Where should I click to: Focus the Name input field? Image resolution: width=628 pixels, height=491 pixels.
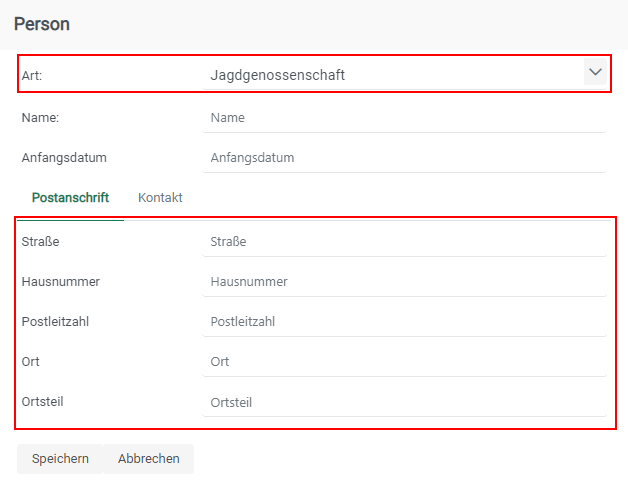coord(404,118)
